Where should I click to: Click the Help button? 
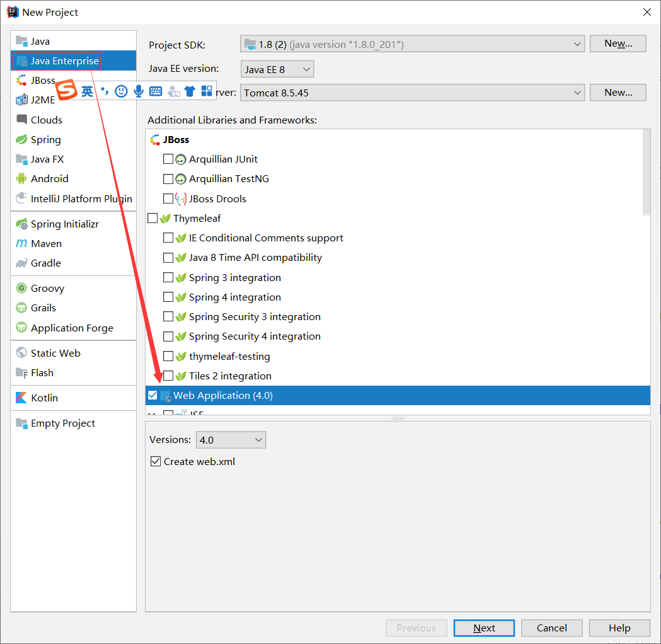pos(619,628)
